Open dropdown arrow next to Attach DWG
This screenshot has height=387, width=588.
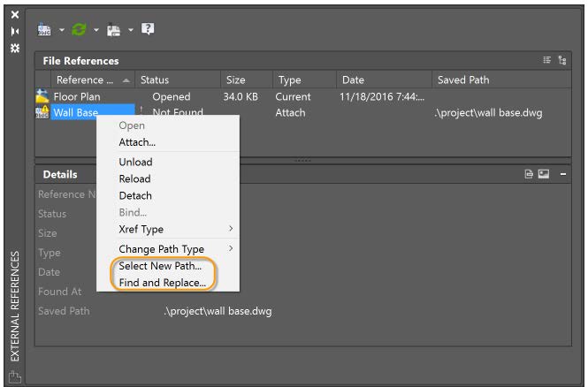[62, 30]
